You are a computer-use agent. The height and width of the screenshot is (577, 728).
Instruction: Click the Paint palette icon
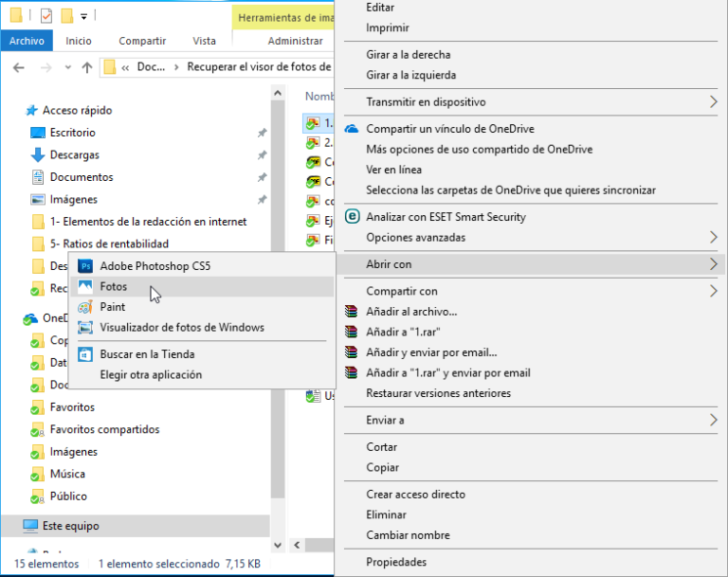[85, 307]
